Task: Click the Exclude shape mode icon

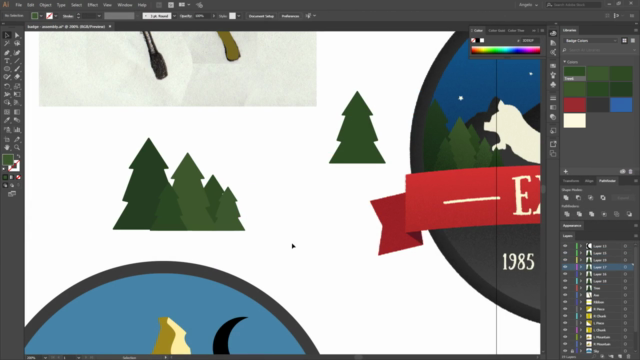Action: [x=603, y=198]
